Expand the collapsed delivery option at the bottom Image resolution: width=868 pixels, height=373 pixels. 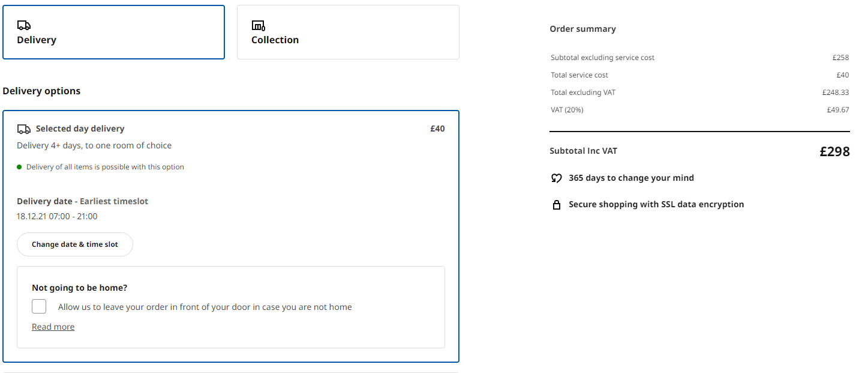(231, 371)
